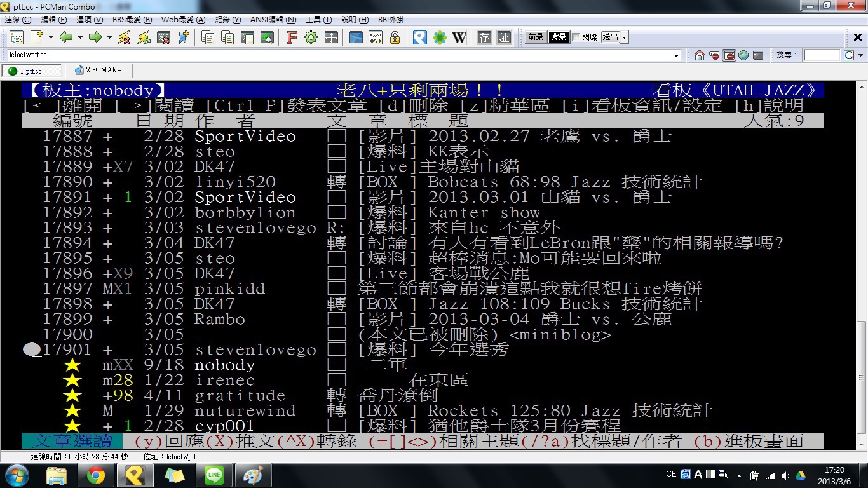868x488 pixels.
Task: Click the 搜尋 search input box
Action: 822,55
